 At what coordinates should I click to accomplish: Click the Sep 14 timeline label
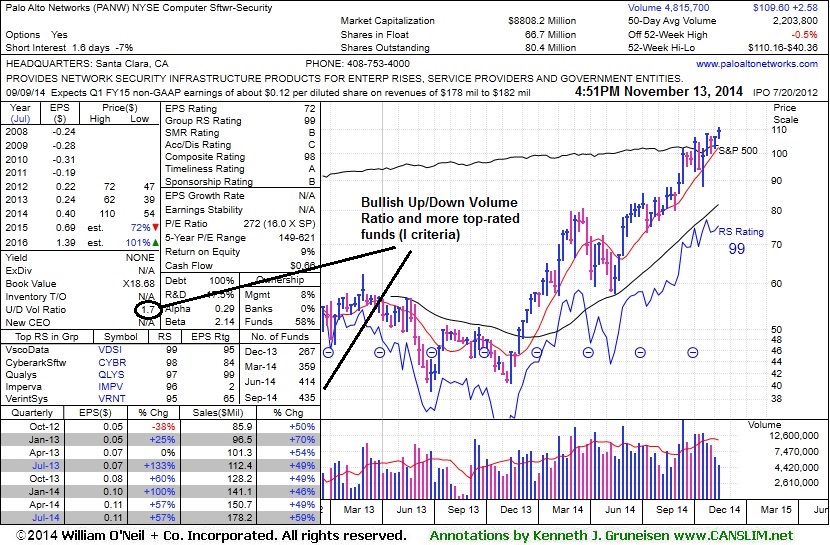672,510
